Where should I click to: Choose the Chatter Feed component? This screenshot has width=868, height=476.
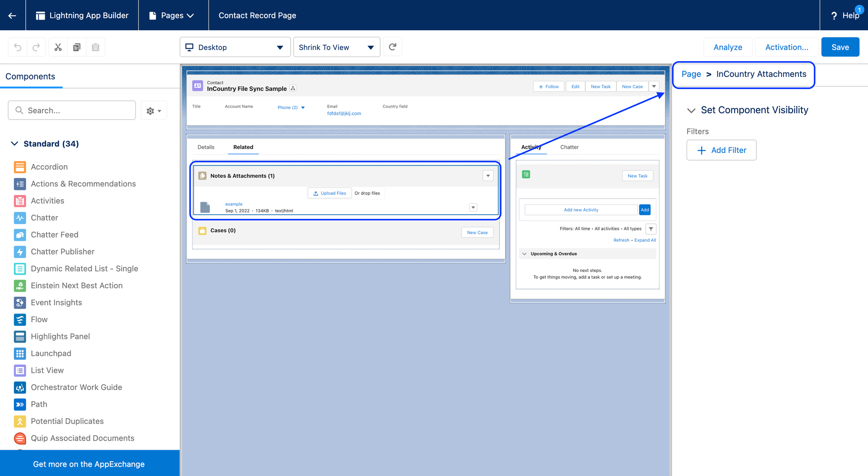pos(46,235)
